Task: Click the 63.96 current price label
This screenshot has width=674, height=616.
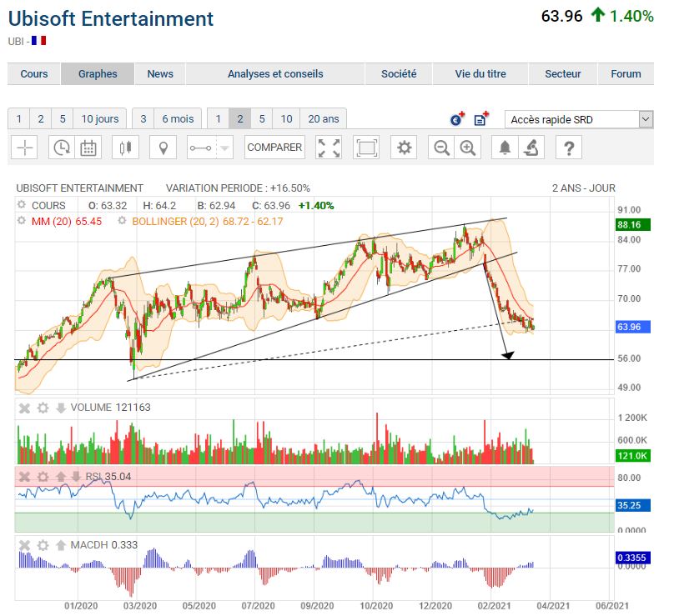Action: tap(633, 327)
